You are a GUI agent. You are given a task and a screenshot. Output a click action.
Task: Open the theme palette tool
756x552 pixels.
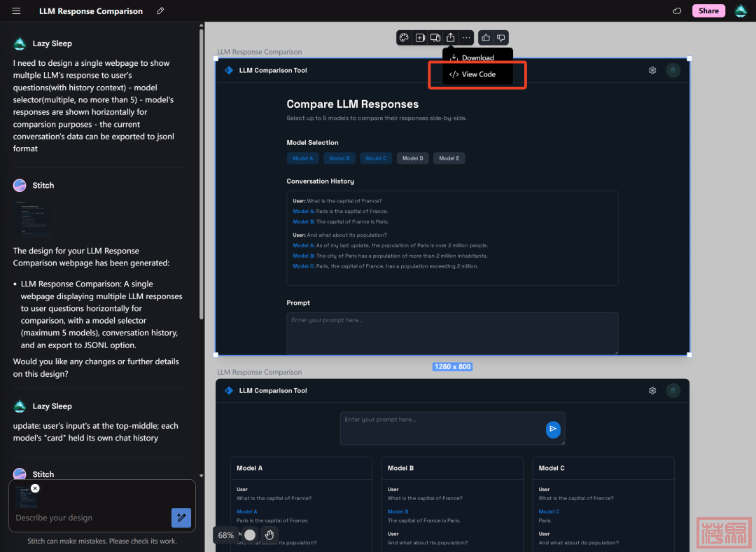point(404,38)
